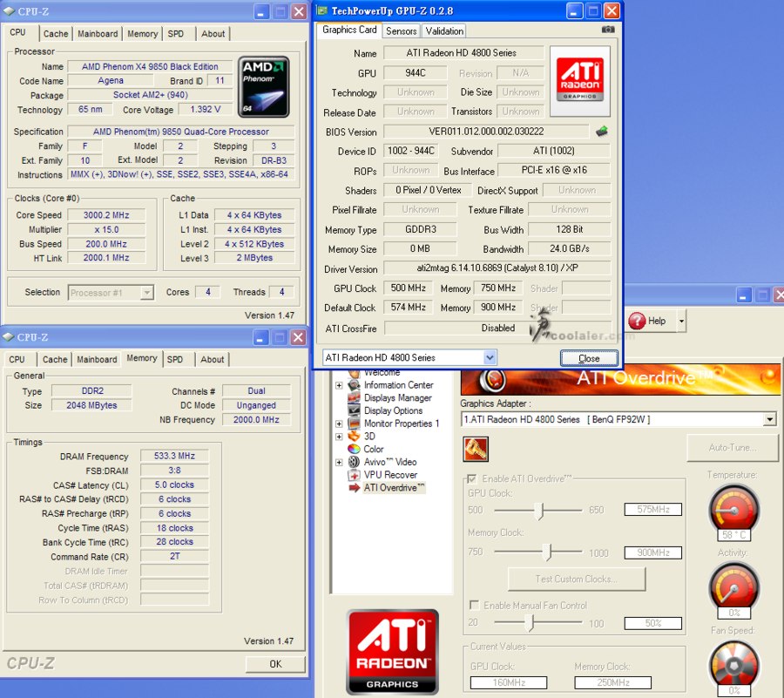Expand the 3D tree node

[x=339, y=437]
